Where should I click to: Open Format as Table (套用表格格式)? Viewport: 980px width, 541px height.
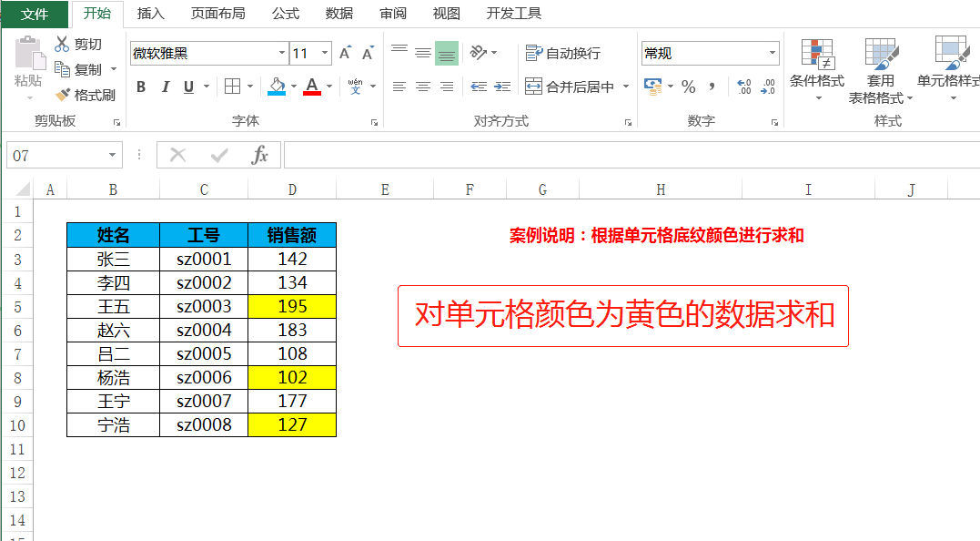881,71
